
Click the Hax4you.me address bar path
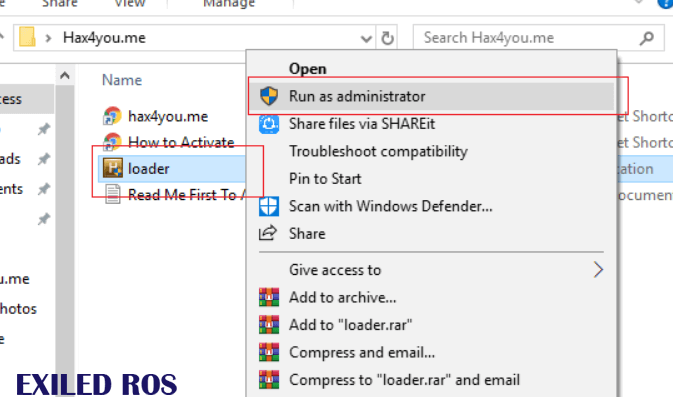104,38
